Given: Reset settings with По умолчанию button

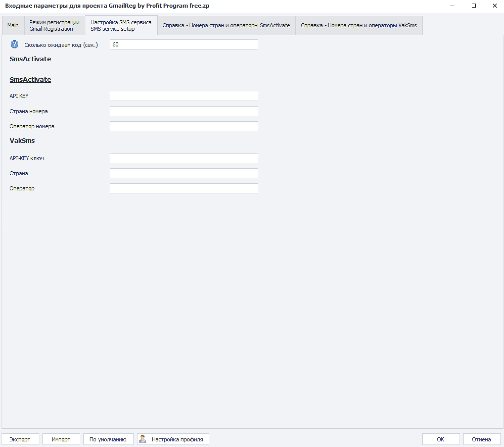Looking at the screenshot, I should pos(108,439).
